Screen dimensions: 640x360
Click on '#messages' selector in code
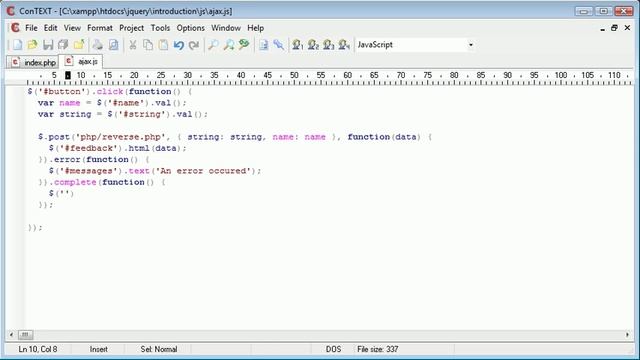click(x=89, y=171)
